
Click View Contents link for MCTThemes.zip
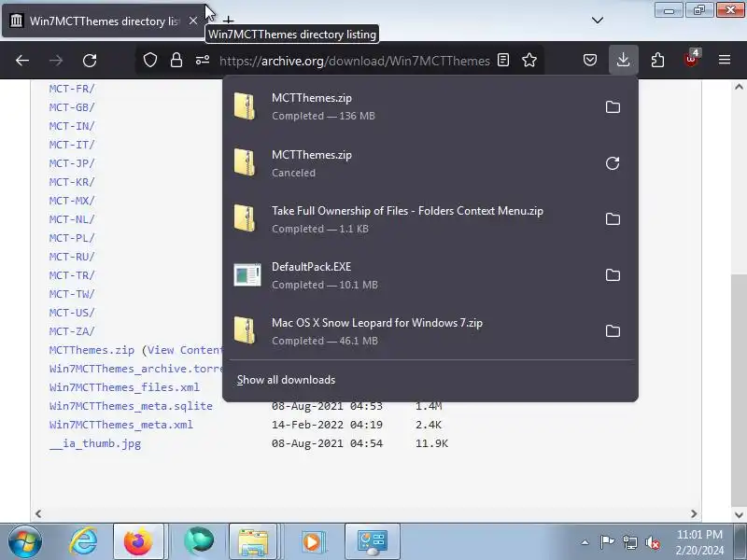(185, 350)
